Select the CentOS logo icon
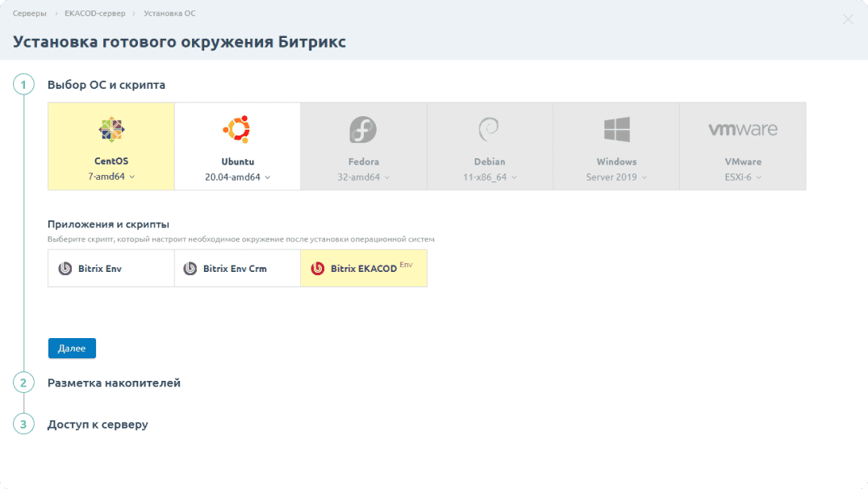868x489 pixels. pyautogui.click(x=111, y=129)
